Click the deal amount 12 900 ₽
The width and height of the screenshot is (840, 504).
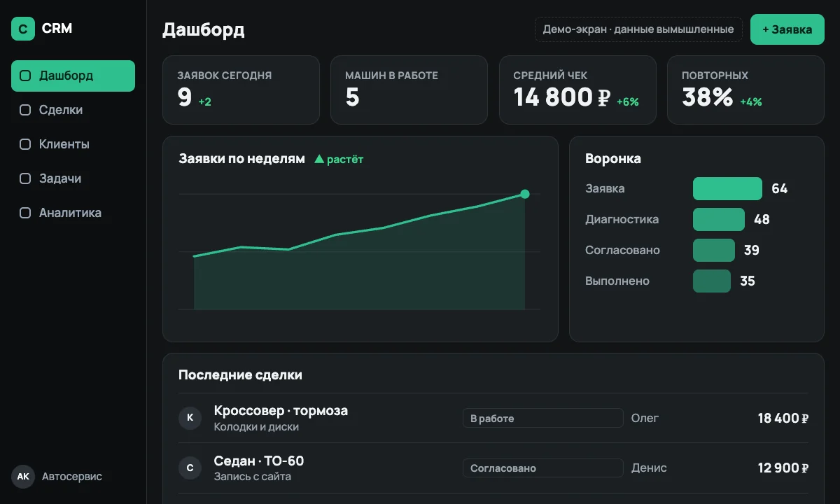coord(783,468)
